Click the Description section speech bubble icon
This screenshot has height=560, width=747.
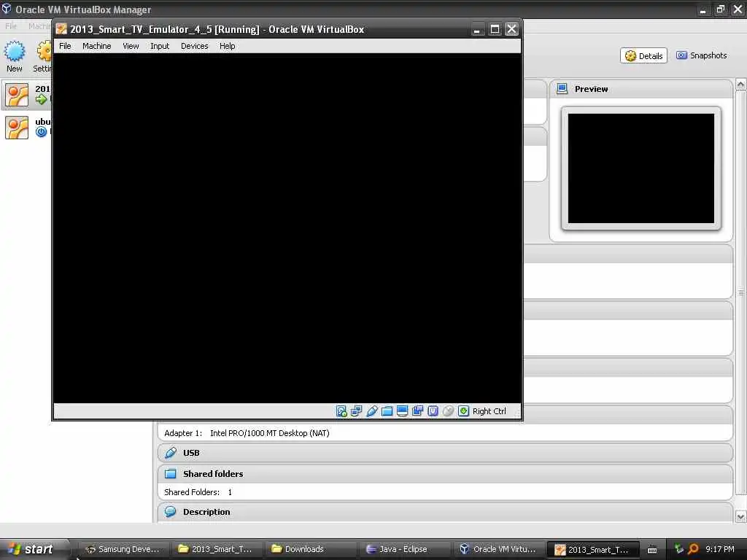tap(171, 512)
